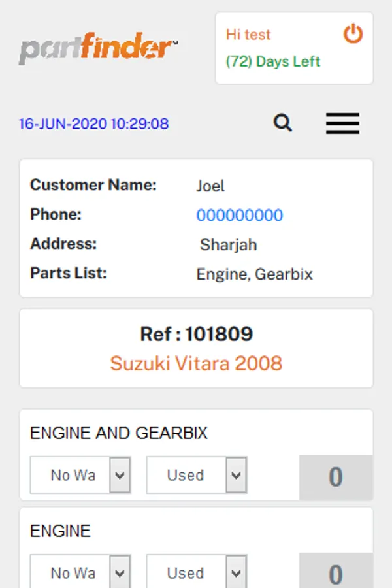Click the Parts List: label

[x=68, y=273]
